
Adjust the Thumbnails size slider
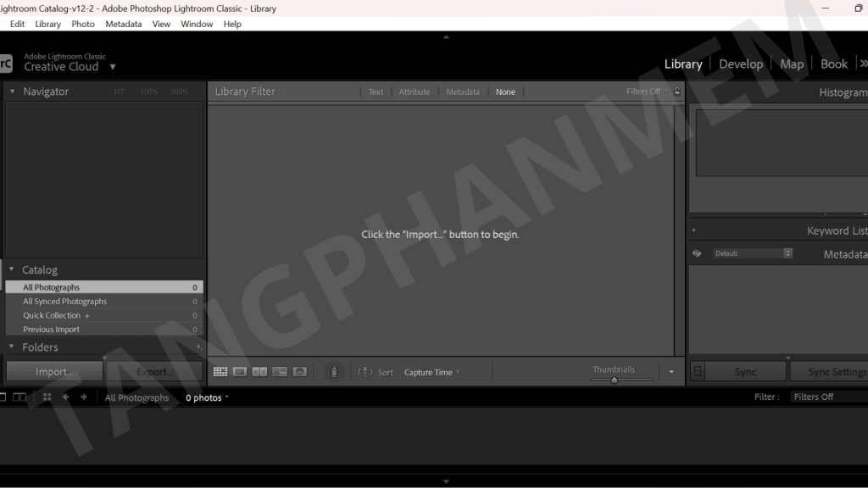pos(615,380)
